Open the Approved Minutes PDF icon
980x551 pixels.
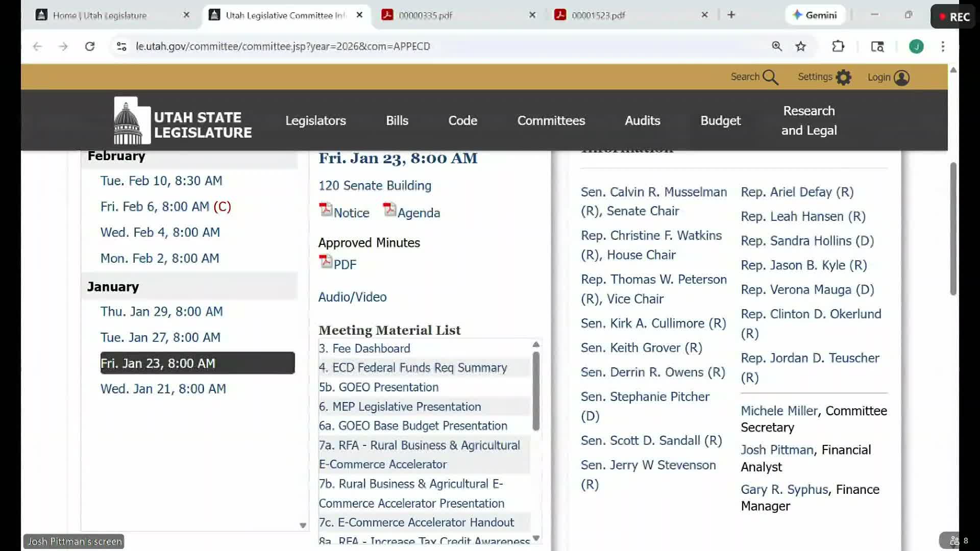[326, 262]
